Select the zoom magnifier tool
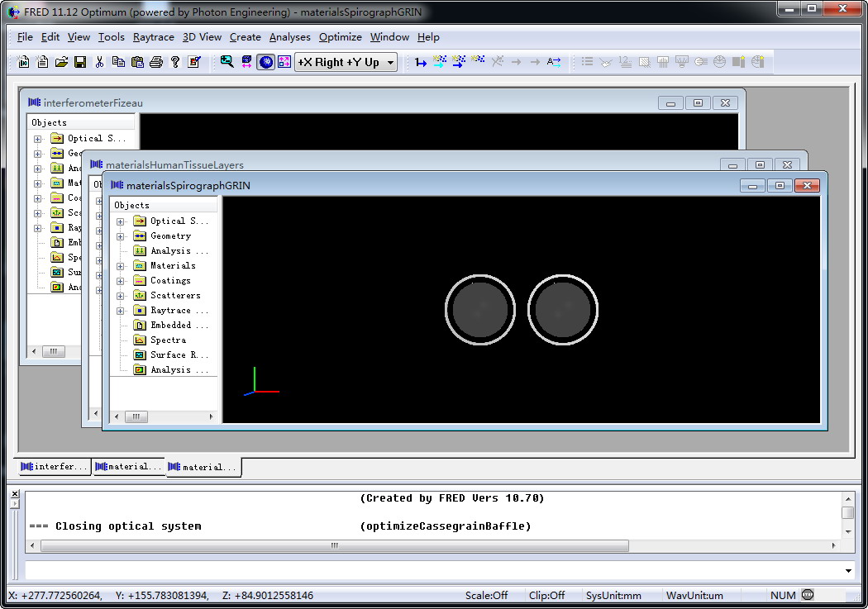The image size is (868, 609). coord(227,62)
